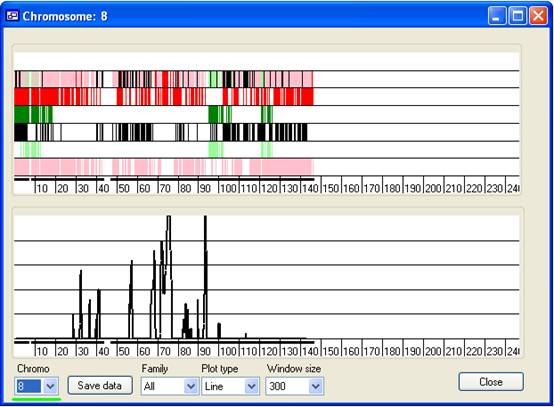The width and height of the screenshot is (554, 407).
Task: Click the dark green track segment
Action: (x=33, y=114)
